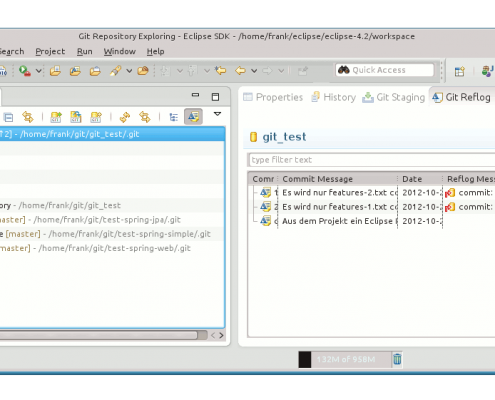Image resolution: width=495 pixels, height=400 pixels.
Task: Click the folder icon right of the search dropdown
Action: [143, 71]
